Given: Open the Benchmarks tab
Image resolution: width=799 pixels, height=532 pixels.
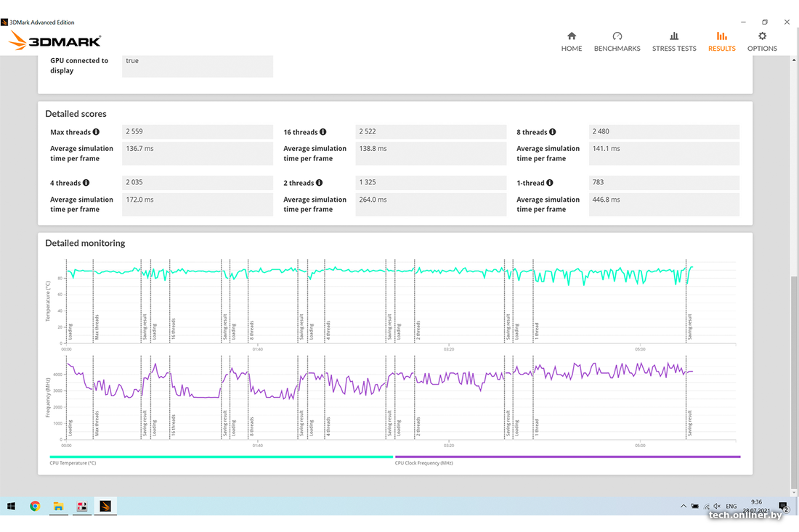Looking at the screenshot, I should (617, 41).
